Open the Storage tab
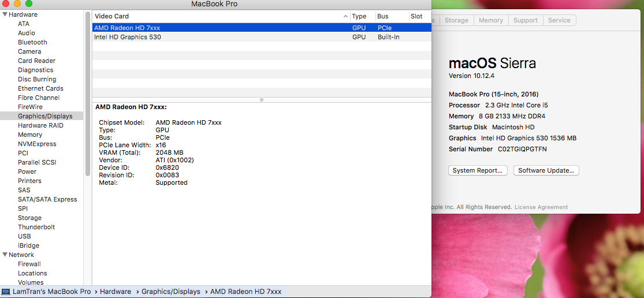 [456, 20]
